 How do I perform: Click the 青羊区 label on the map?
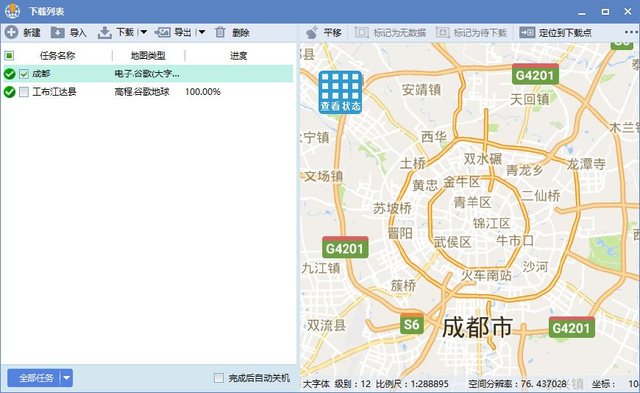(x=472, y=202)
